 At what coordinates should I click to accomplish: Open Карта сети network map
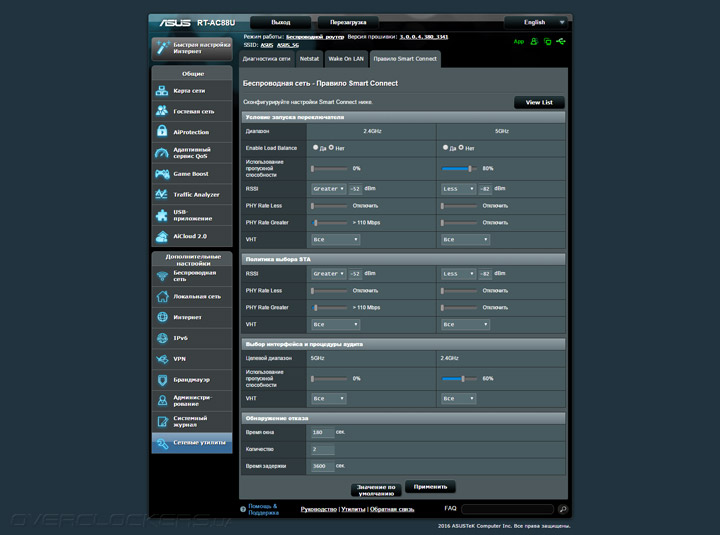point(191,90)
